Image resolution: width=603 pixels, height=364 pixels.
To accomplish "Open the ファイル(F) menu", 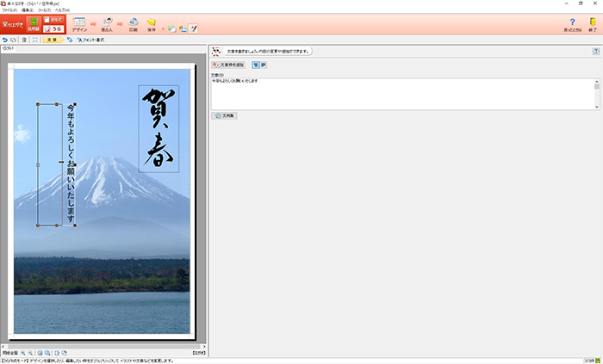I will tap(9, 9).
